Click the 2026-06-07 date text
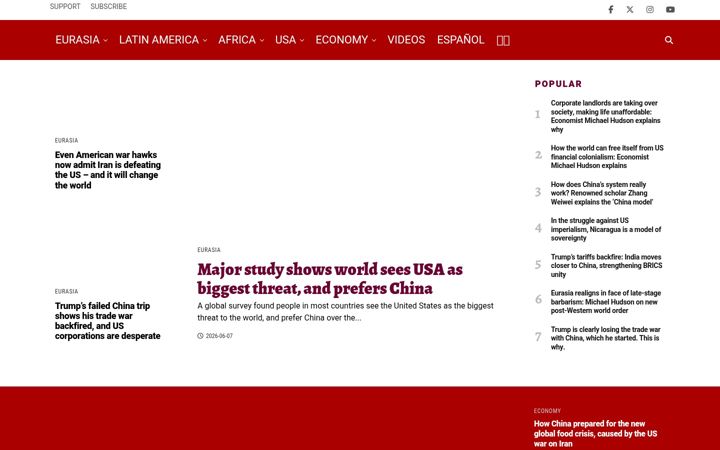Image resolution: width=720 pixels, height=450 pixels. [x=219, y=336]
